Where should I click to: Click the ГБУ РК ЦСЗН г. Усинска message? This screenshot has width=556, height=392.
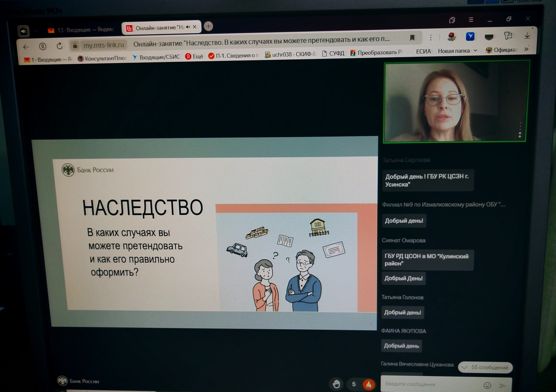428,180
